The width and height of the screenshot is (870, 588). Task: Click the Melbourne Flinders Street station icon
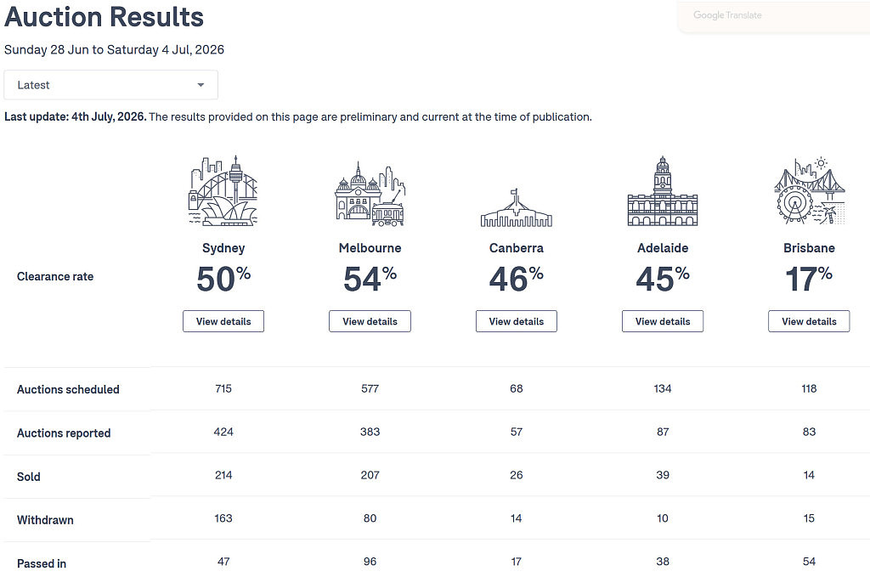(x=370, y=194)
